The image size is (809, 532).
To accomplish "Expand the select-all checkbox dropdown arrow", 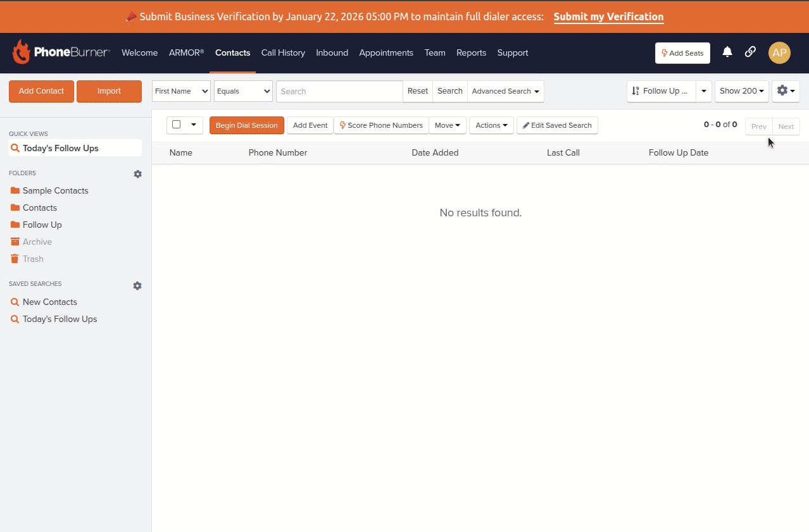I will [194, 125].
